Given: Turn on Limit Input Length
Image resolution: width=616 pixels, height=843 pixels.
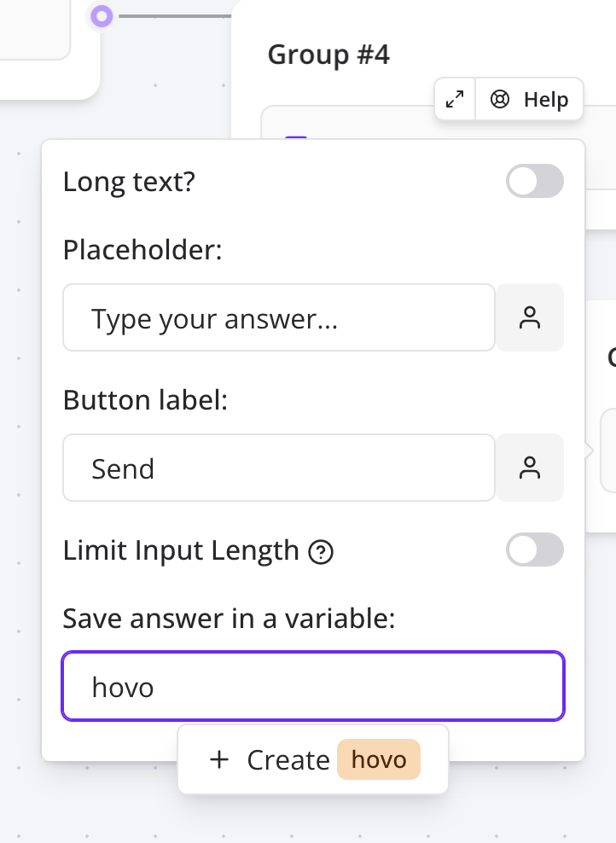Looking at the screenshot, I should click(534, 550).
